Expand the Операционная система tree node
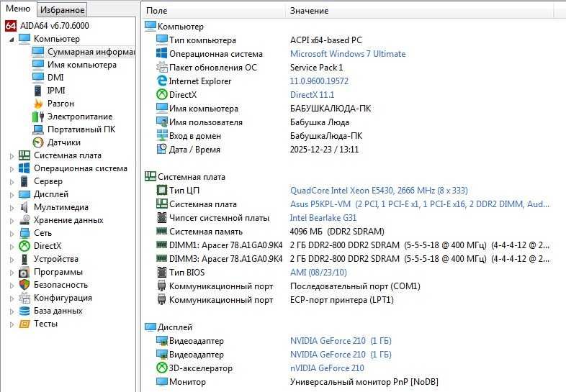 (x=12, y=169)
